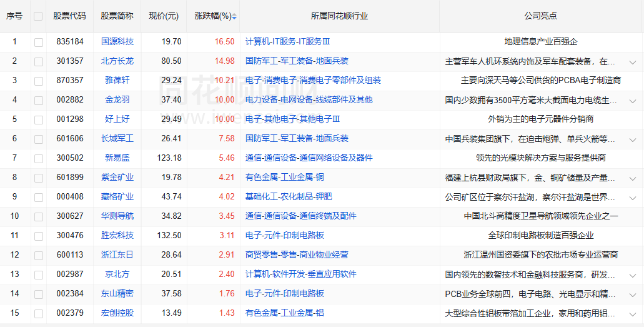
Task: Expand 北方长龙 company highlight text
Action: point(633,63)
